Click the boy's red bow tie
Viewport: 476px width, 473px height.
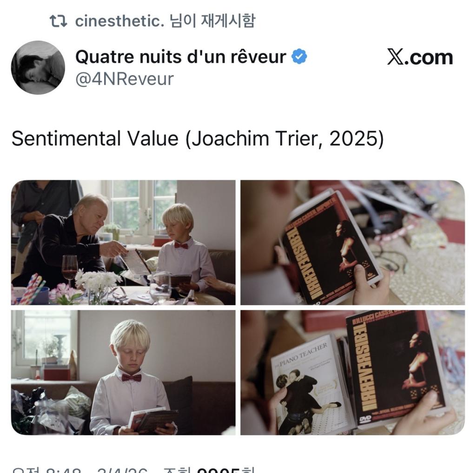[132, 378]
